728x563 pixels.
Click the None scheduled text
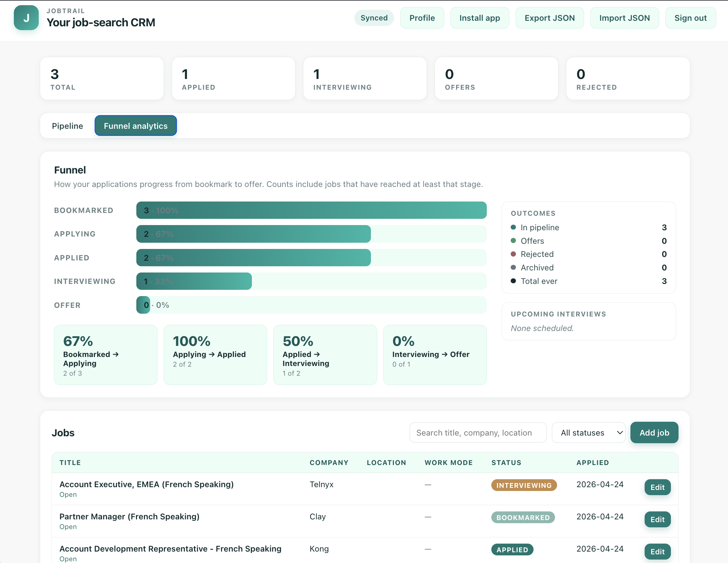[542, 328]
